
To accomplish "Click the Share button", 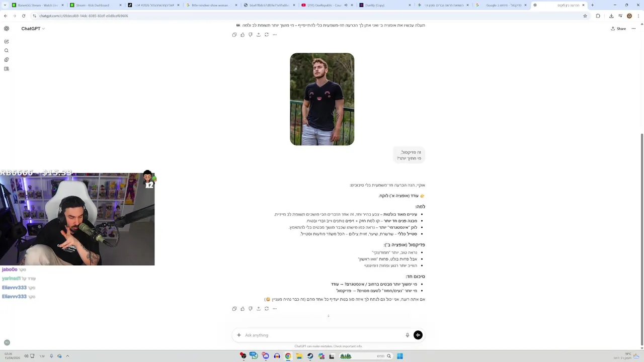I will coord(618,29).
